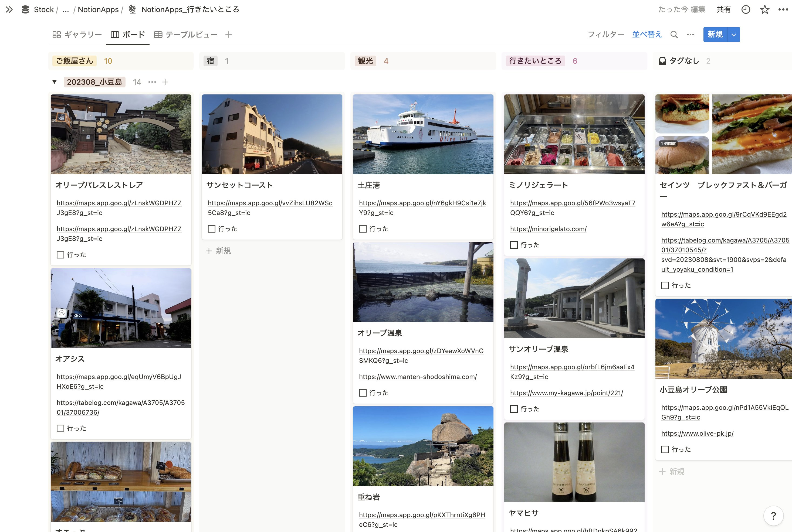Check 行った for ミノリジェラート
Image resolution: width=792 pixels, height=532 pixels.
[x=514, y=245]
